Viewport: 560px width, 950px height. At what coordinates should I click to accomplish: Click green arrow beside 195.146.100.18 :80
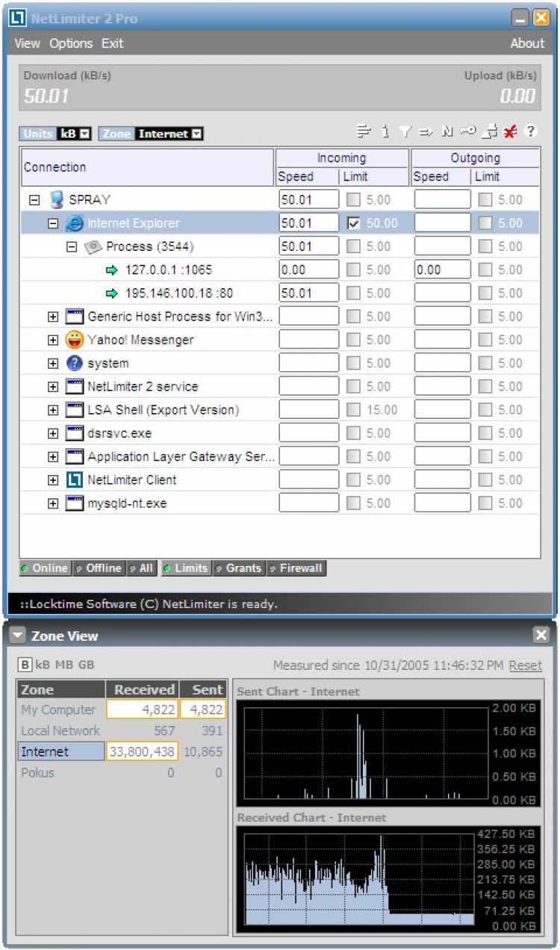(113, 293)
